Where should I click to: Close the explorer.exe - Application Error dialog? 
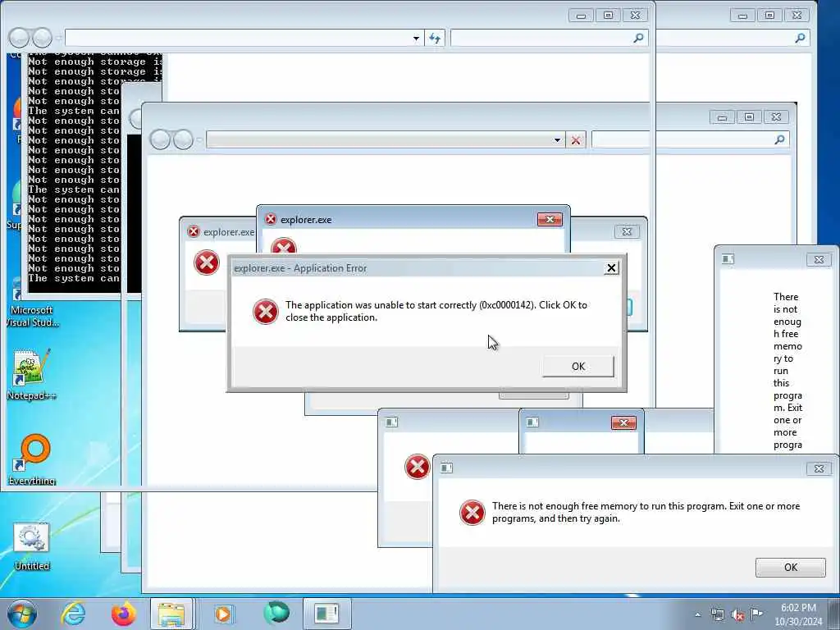click(611, 268)
